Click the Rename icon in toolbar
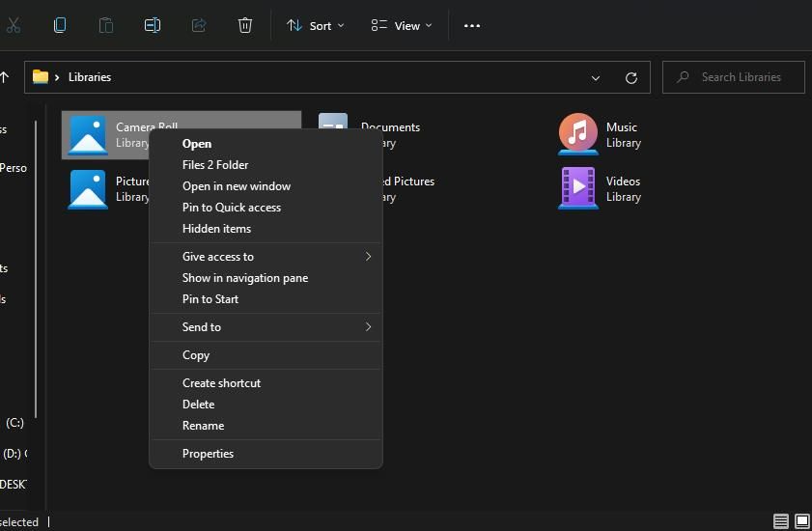Image resolution: width=812 pixels, height=531 pixels. (x=153, y=25)
